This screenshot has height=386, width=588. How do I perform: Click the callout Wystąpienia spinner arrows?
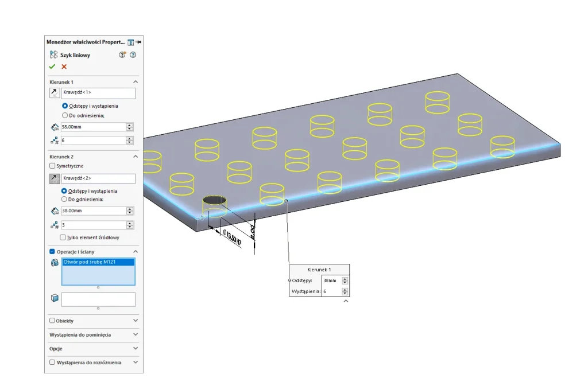click(345, 291)
